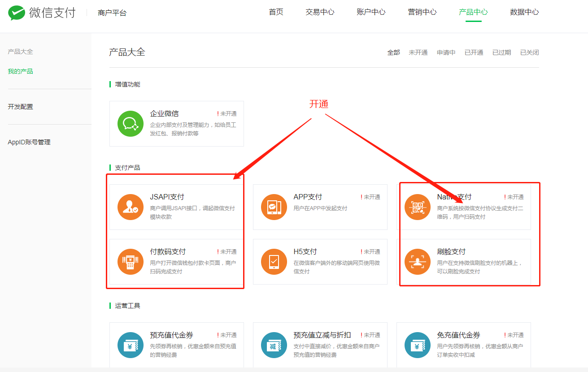Open 数据中心 in top navigation
588x372 pixels.
524,12
